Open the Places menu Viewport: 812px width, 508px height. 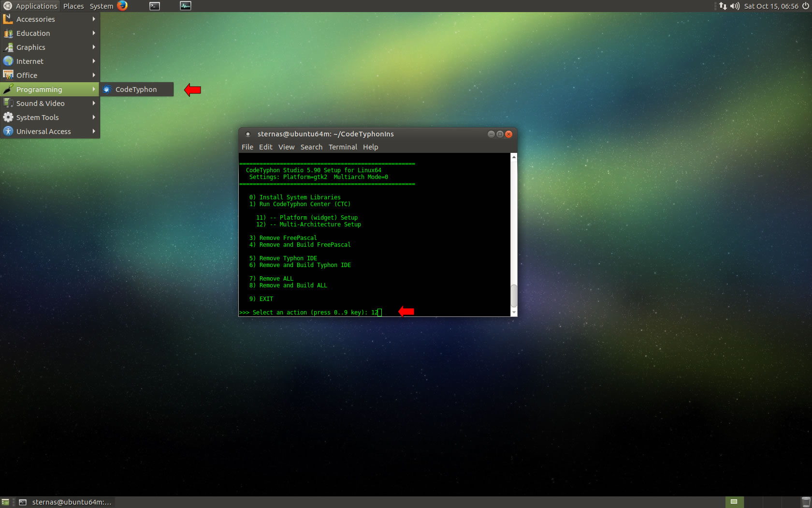(73, 6)
